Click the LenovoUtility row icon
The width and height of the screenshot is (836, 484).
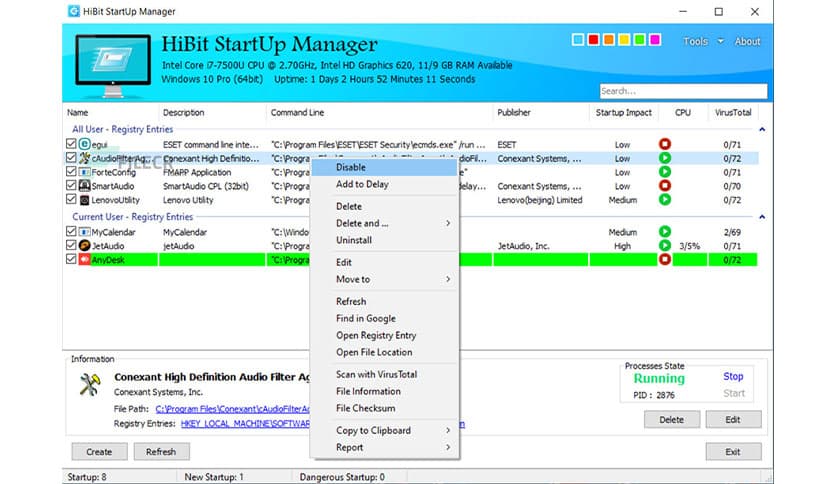(x=84, y=200)
